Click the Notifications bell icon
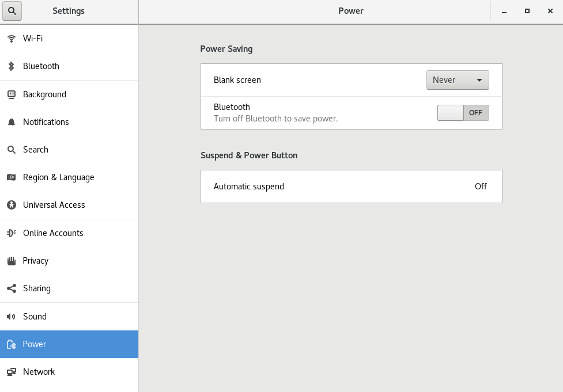Screen dimensions: 563x392 (x=12, y=122)
